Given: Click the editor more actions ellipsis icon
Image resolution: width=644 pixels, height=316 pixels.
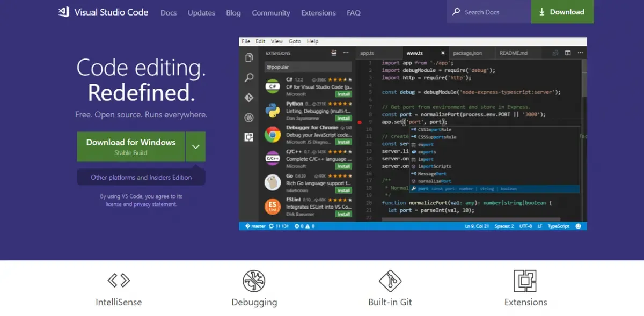Looking at the screenshot, I should (580, 53).
